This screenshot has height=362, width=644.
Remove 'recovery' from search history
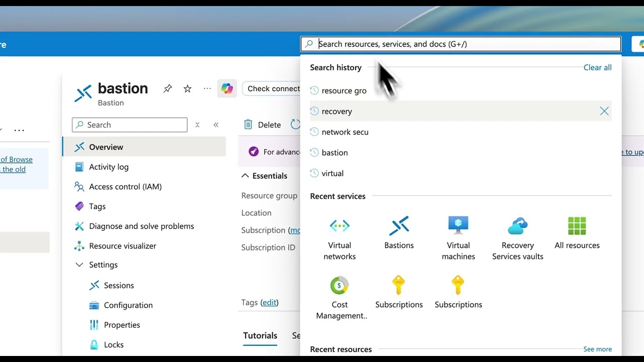(604, 111)
